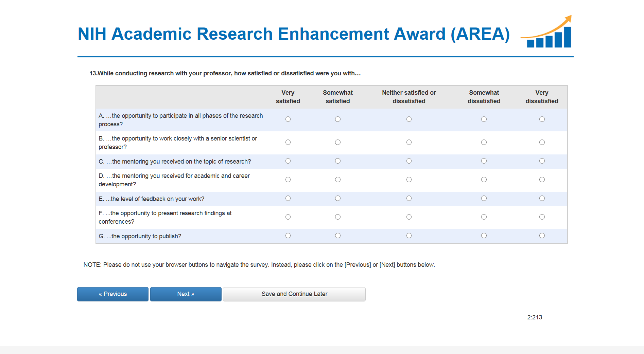Select Somewhat dissatisfied for row B

(484, 142)
